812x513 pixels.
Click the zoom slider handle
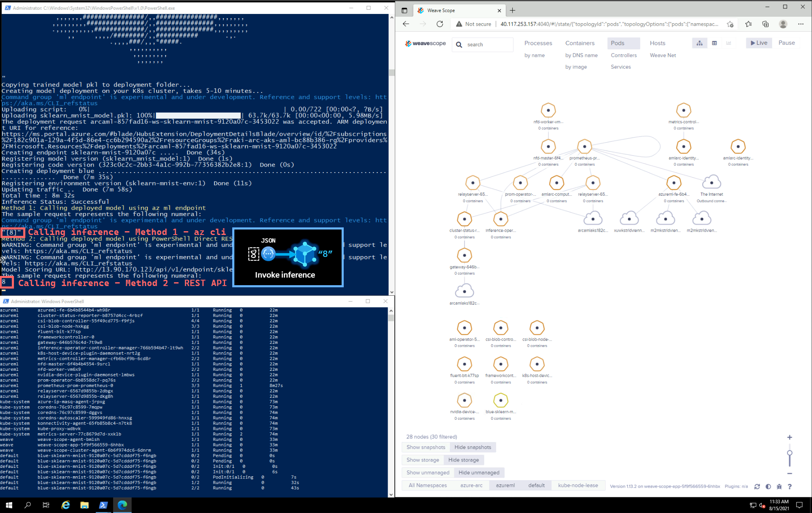[x=790, y=453]
